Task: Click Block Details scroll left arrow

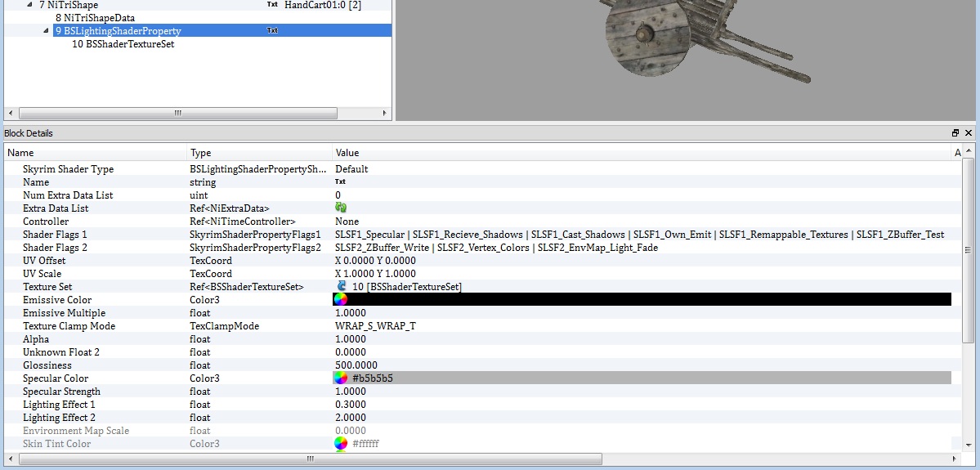Action: click(11, 459)
